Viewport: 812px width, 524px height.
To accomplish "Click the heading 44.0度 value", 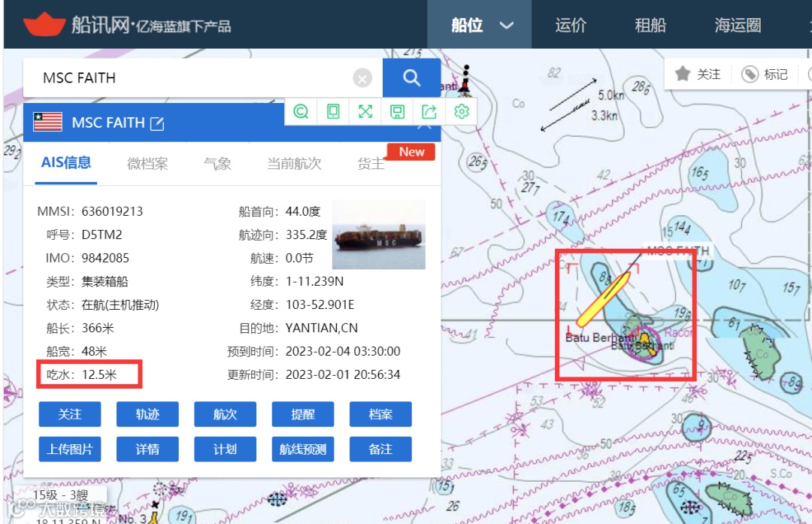I will click(x=303, y=211).
